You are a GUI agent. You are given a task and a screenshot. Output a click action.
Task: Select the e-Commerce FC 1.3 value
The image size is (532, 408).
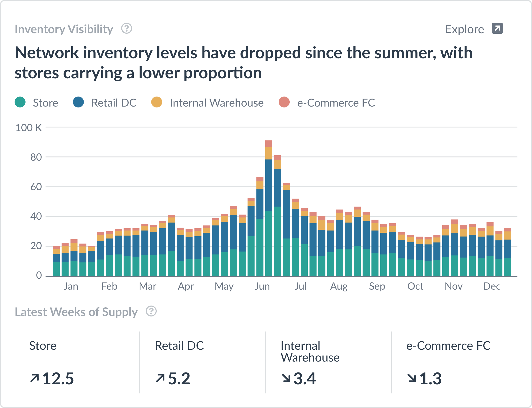point(430,379)
